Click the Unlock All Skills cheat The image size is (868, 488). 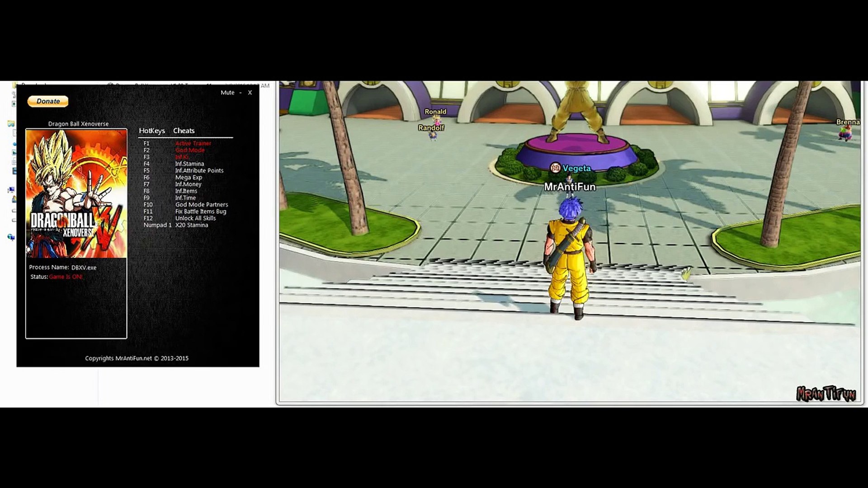pos(195,218)
